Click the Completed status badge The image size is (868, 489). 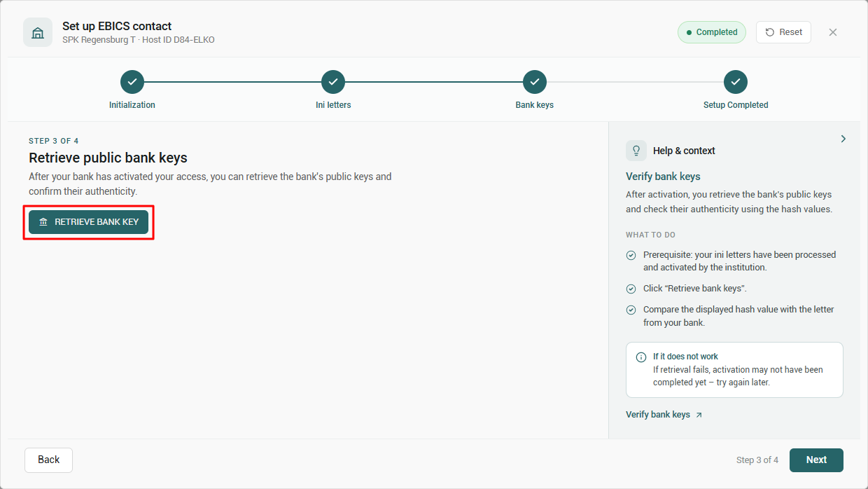712,32
